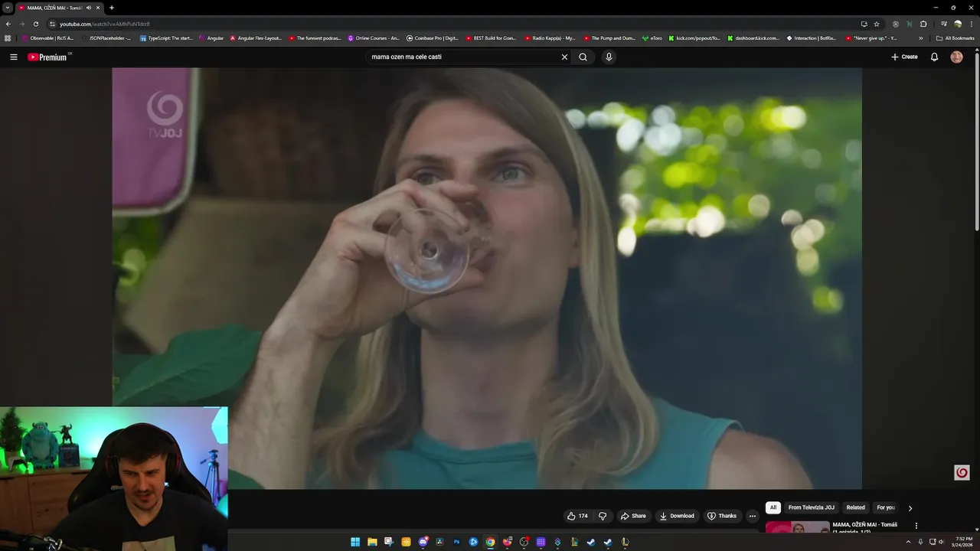Open dashboard.kick.com bookmark
This screenshot has height=551, width=980.
coord(753,37)
